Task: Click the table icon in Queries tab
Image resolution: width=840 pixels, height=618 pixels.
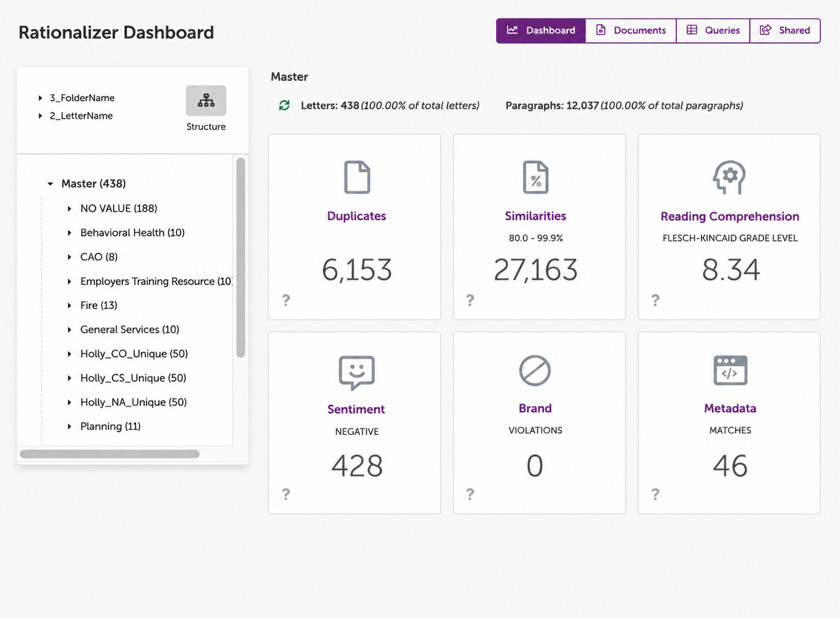Action: [x=692, y=30]
